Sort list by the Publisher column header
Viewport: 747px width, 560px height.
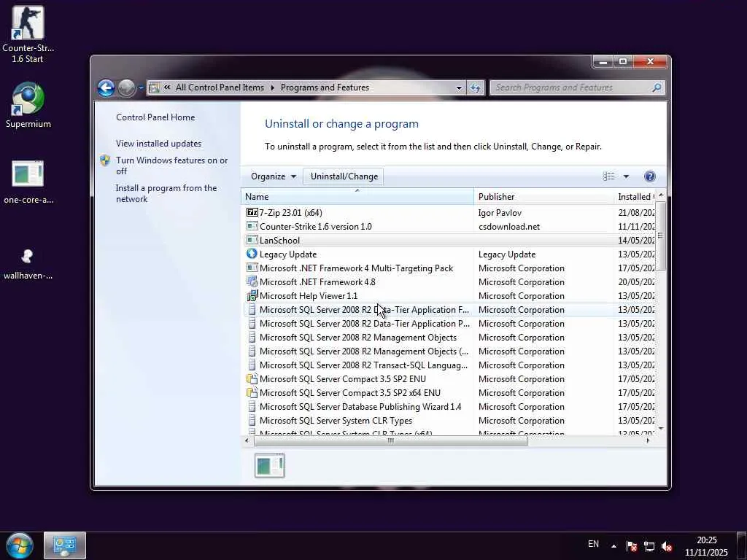pyautogui.click(x=543, y=197)
